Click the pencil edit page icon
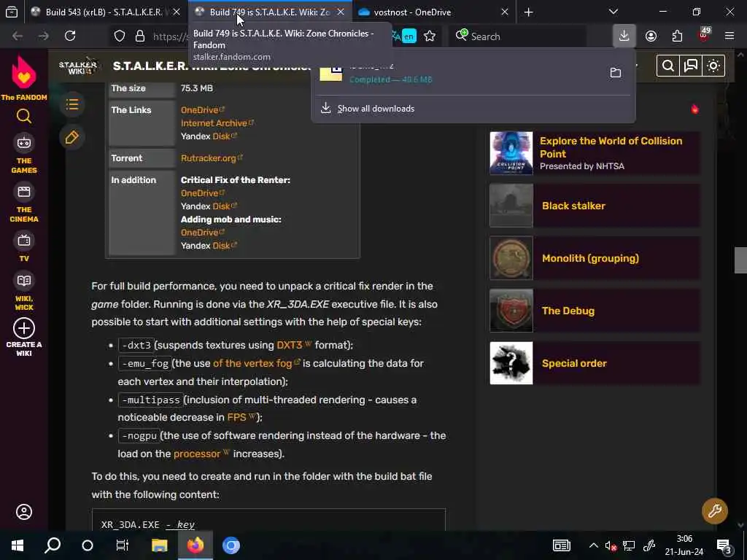Image resolution: width=747 pixels, height=560 pixels. coord(72,137)
